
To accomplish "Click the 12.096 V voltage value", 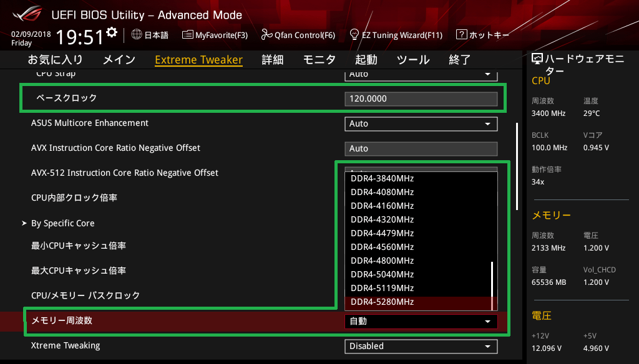I will pos(547,348).
